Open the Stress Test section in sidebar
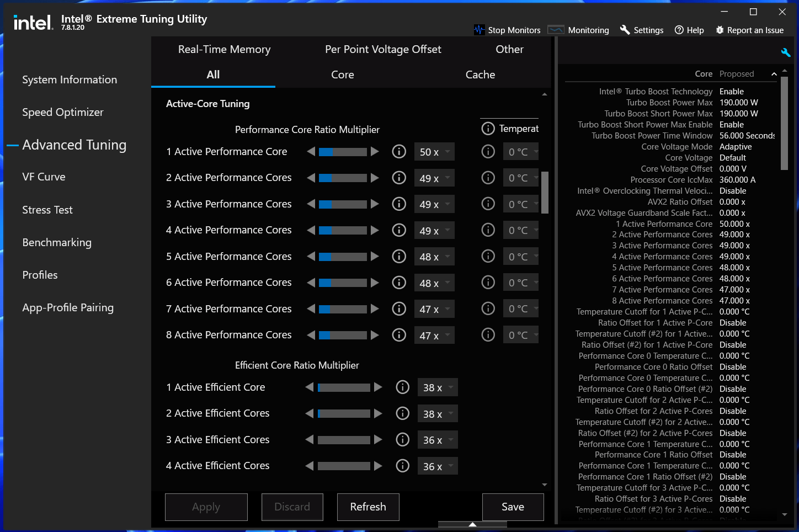799x532 pixels. pos(47,210)
